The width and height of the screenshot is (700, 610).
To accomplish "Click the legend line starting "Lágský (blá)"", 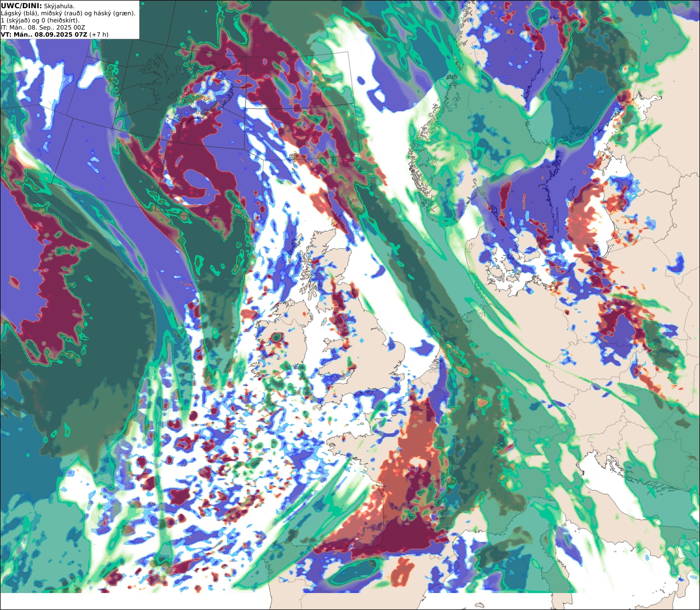I will point(68,14).
